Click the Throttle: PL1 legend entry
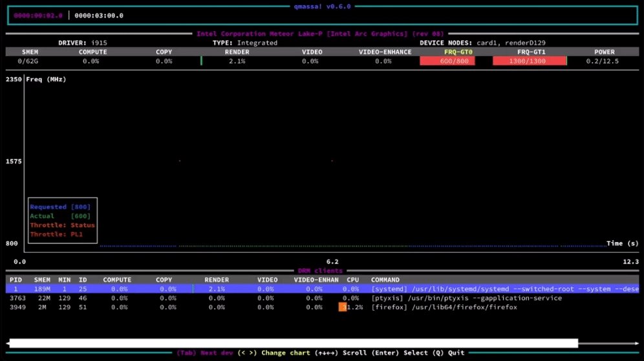The image size is (644, 361). [56, 234]
